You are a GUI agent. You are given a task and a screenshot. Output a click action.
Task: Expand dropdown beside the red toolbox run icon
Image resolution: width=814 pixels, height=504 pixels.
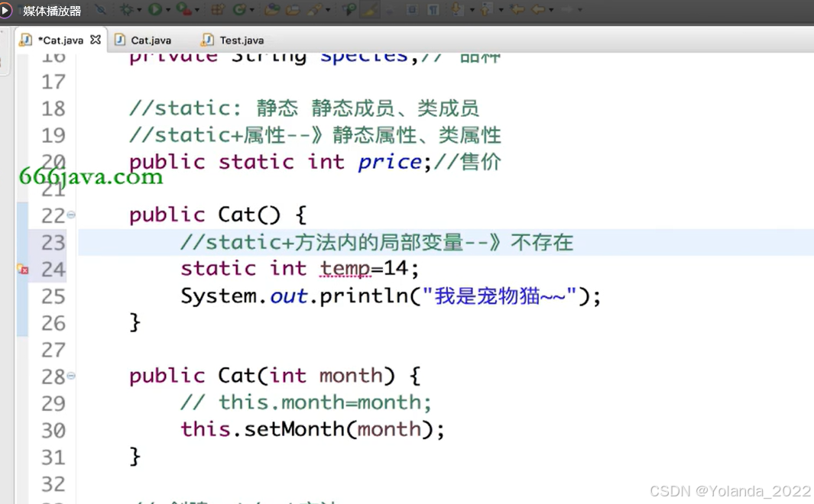196,10
